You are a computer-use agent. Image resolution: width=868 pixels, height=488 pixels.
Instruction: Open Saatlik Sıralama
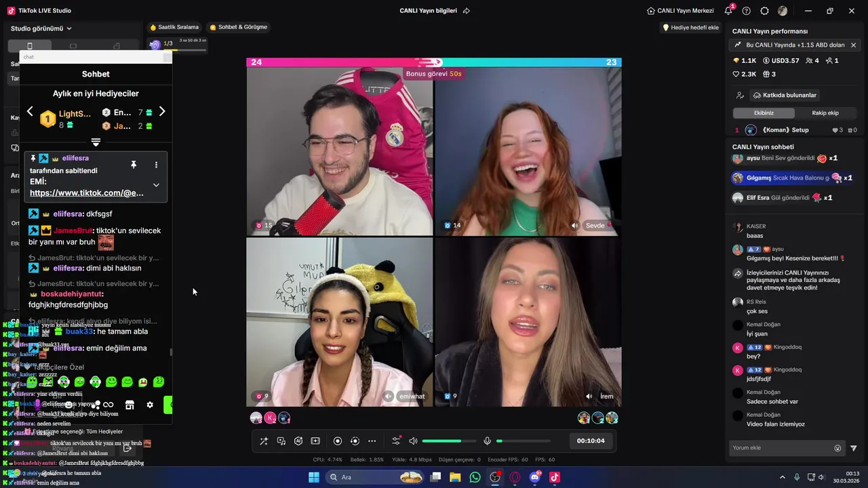click(174, 27)
